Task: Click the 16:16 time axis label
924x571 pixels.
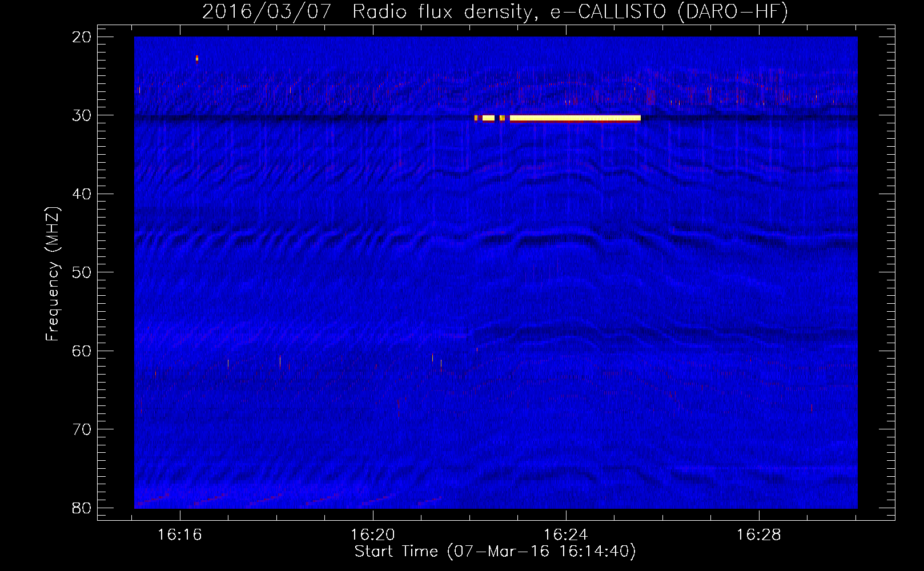Action: click(180, 535)
